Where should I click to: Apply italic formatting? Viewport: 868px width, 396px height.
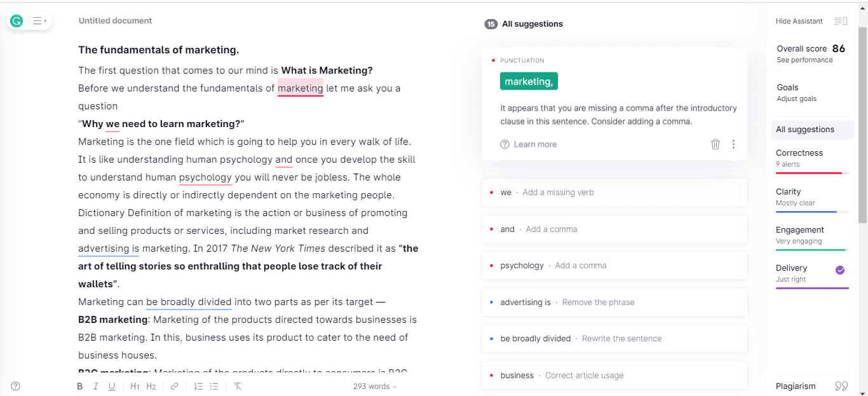(95, 386)
